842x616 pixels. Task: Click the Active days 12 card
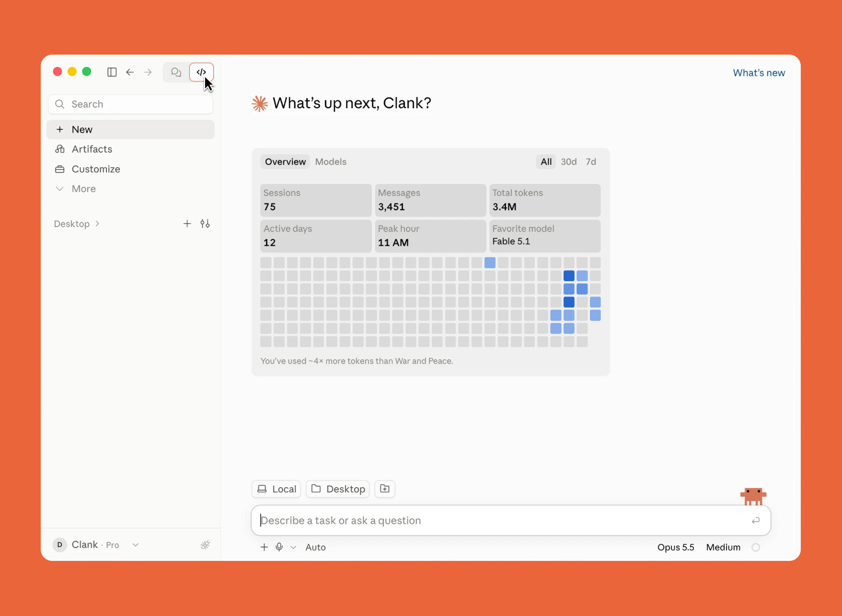pyautogui.click(x=316, y=236)
